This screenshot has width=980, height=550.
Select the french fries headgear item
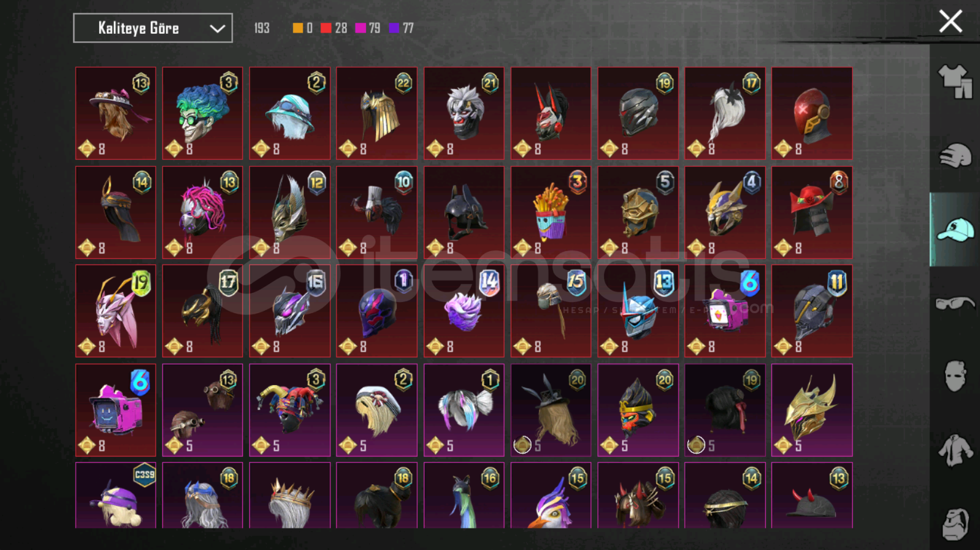coord(551,212)
